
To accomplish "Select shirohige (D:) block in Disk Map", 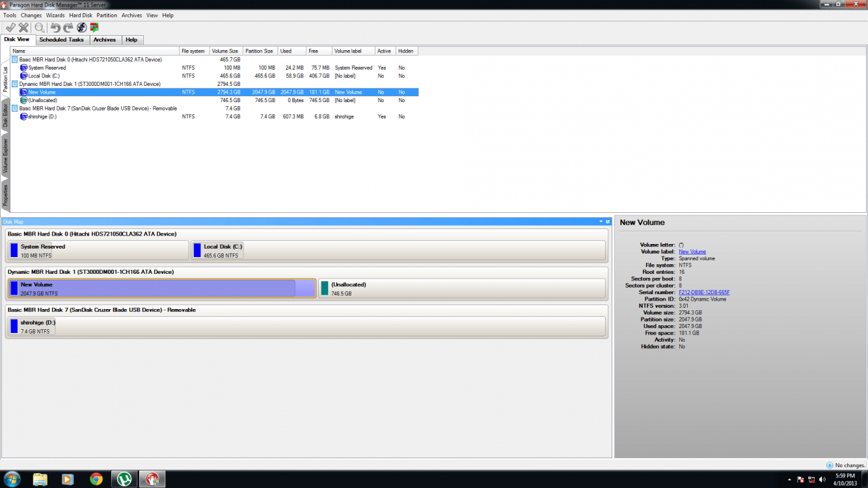I will point(306,326).
